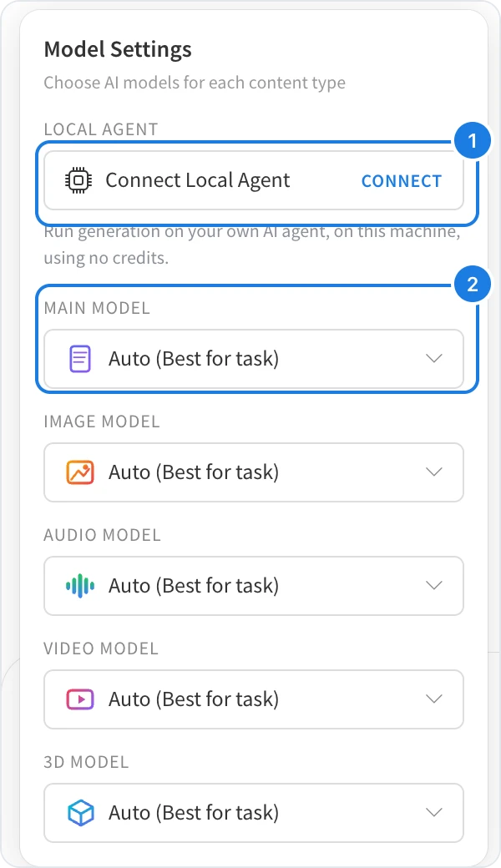501x868 pixels.
Task: Click the 'Choose AI models for each content type' text
Action: coord(195,83)
